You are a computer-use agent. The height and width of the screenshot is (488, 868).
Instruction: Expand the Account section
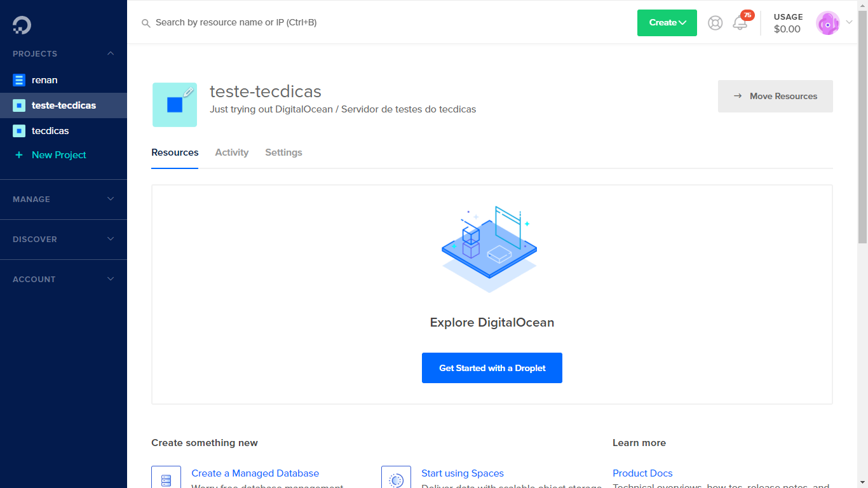(x=64, y=279)
